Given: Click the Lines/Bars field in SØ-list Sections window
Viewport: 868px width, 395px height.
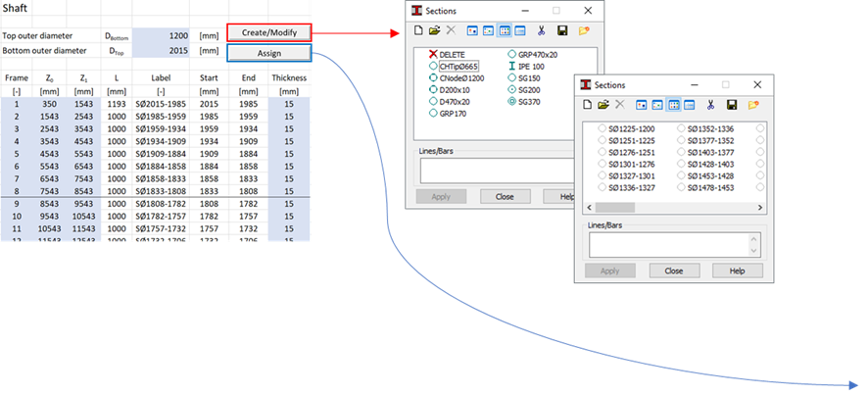Looking at the screenshot, I should pyautogui.click(x=675, y=245).
